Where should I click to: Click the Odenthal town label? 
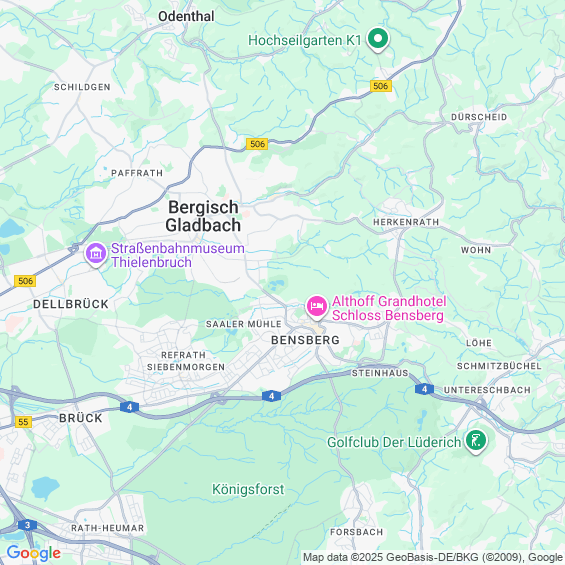186,16
